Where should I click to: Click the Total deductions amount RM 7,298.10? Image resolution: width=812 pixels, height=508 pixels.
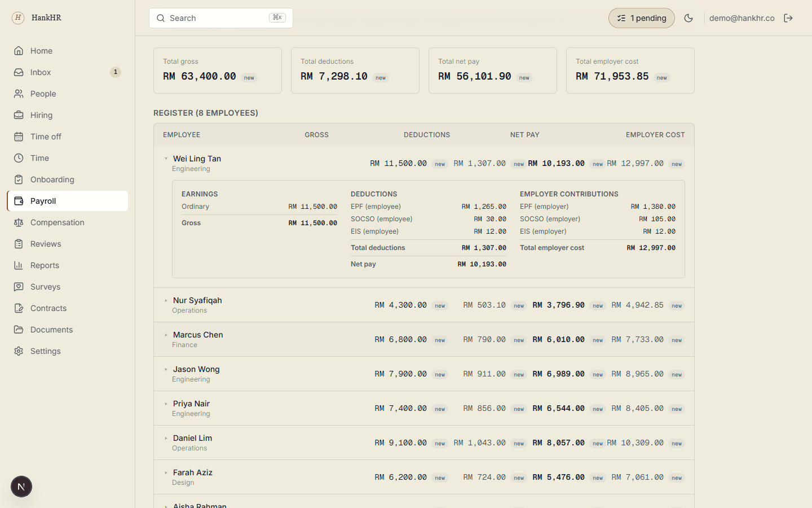[x=334, y=76]
